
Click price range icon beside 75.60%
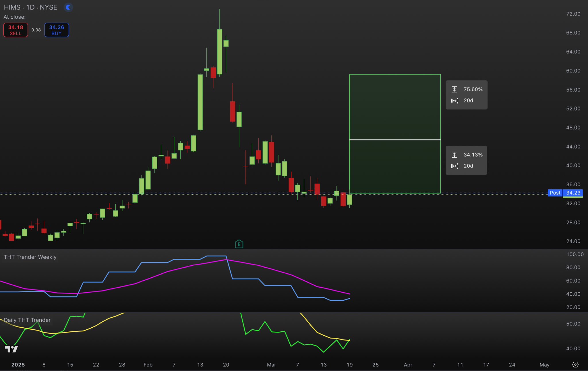454,89
